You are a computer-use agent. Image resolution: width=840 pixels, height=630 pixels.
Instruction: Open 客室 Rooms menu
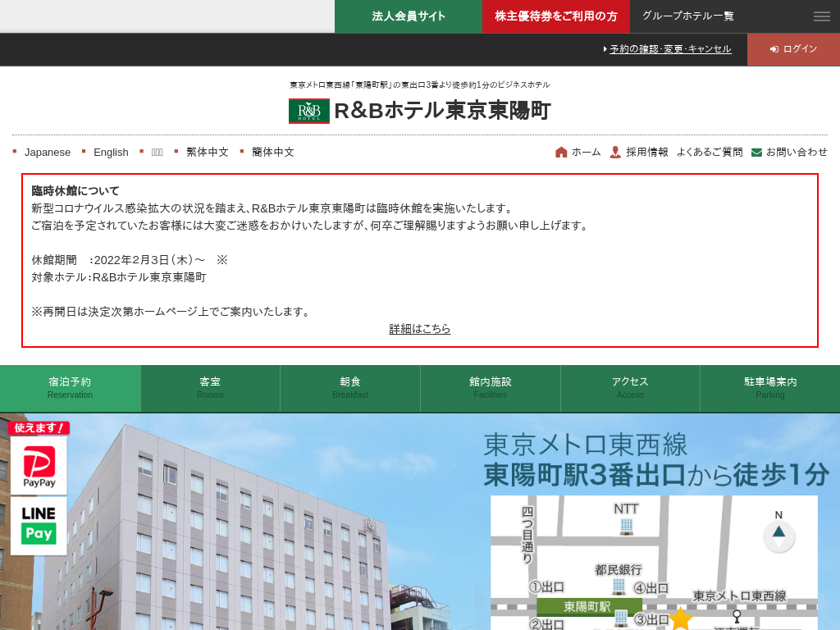tap(210, 388)
